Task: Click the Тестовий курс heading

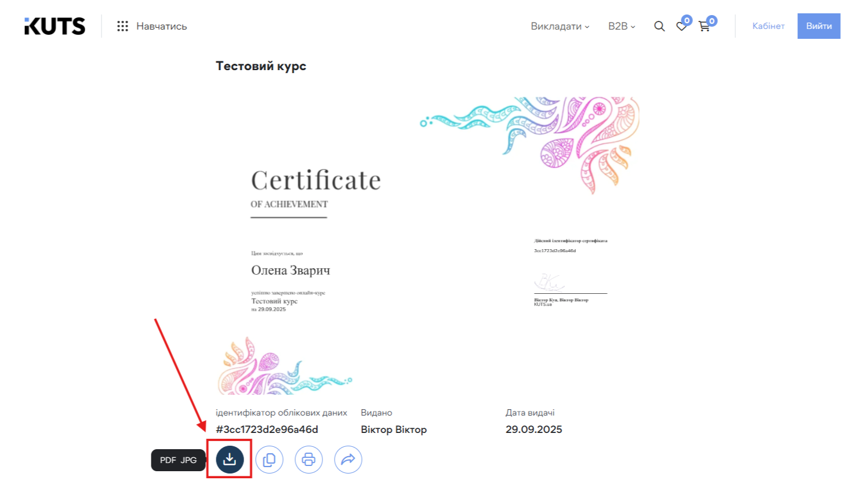Action: pos(260,66)
